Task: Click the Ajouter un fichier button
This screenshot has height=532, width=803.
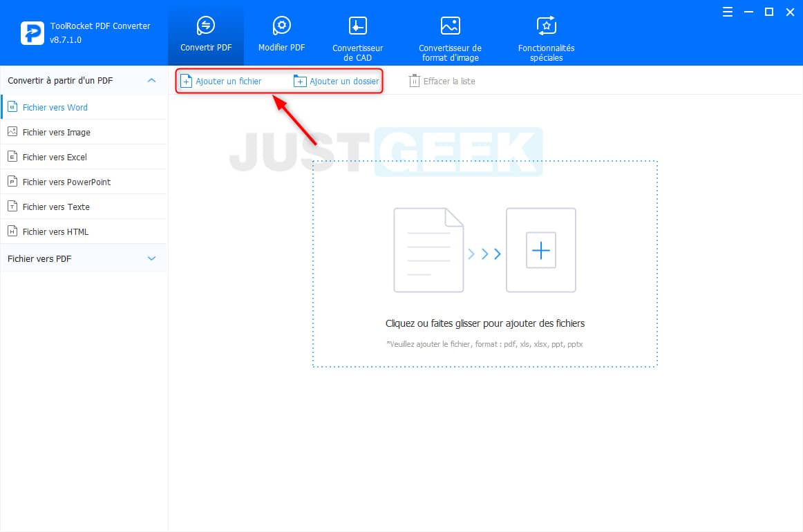Action: point(221,81)
